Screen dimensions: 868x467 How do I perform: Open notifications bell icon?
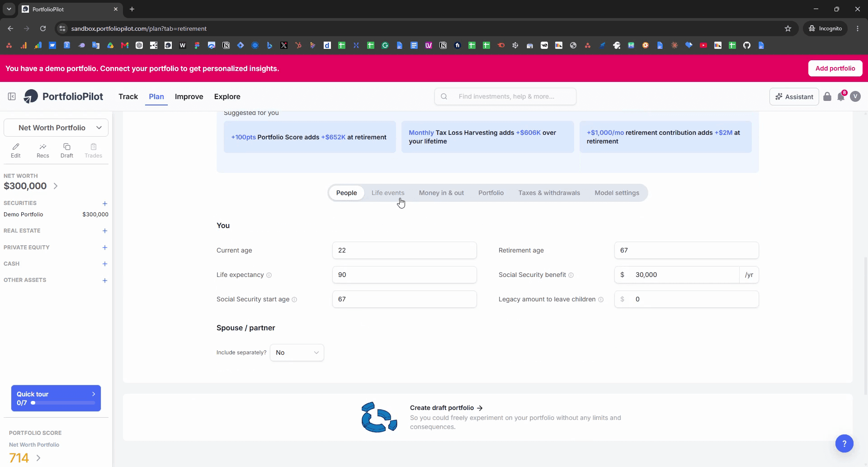coord(841,96)
